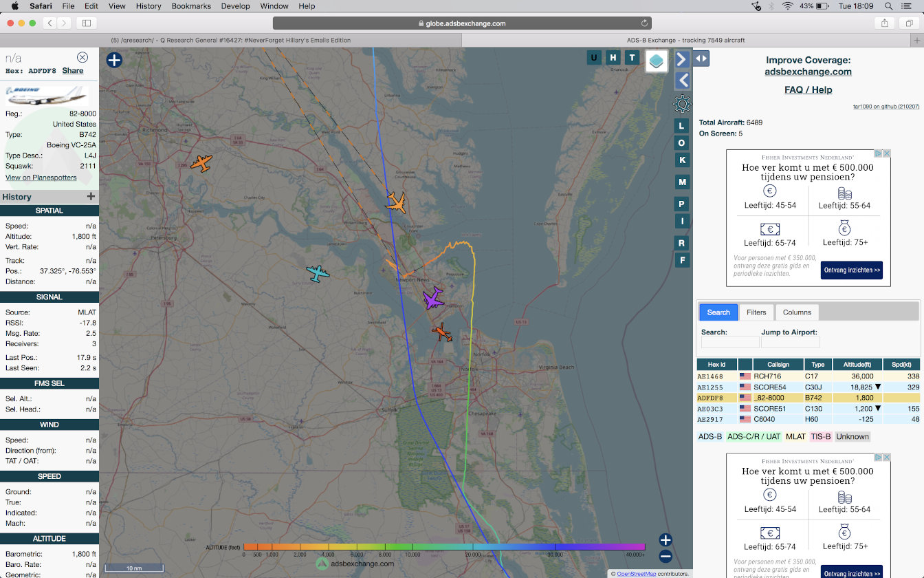Open a new Safari tab

click(x=916, y=41)
